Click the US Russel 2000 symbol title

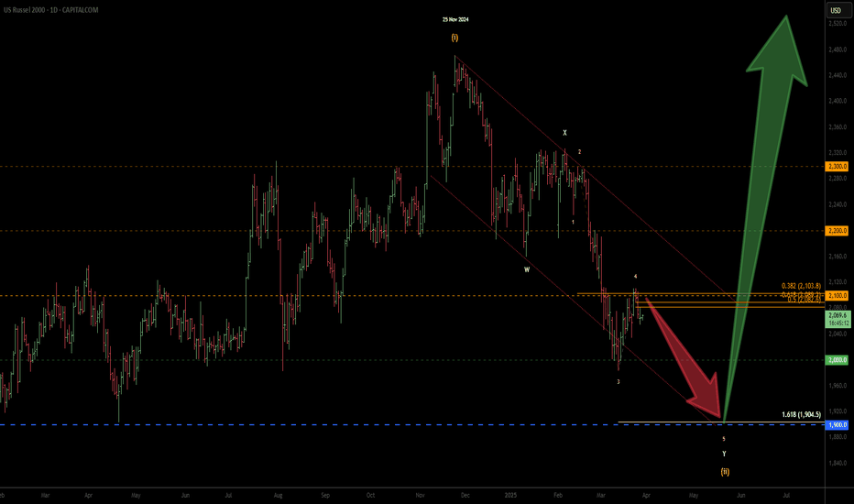[26, 10]
